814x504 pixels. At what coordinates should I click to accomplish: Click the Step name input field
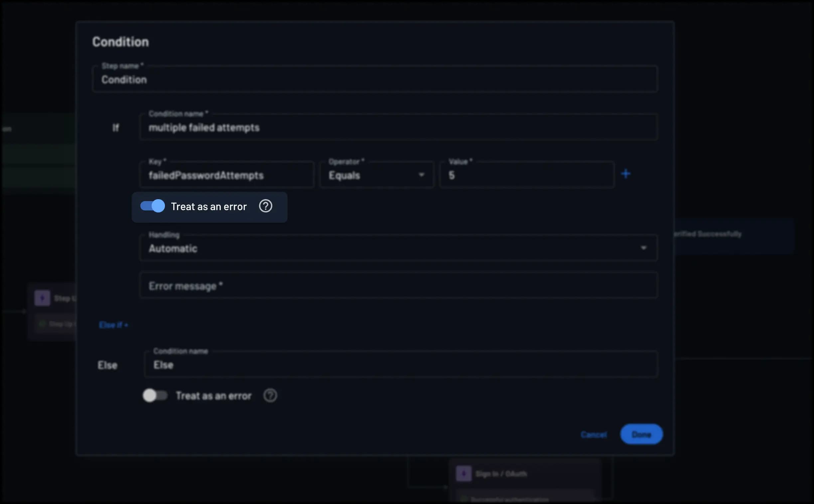[375, 80]
